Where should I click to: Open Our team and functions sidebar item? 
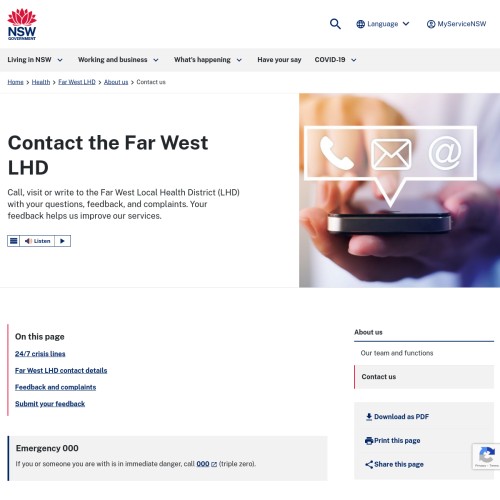coord(397,353)
